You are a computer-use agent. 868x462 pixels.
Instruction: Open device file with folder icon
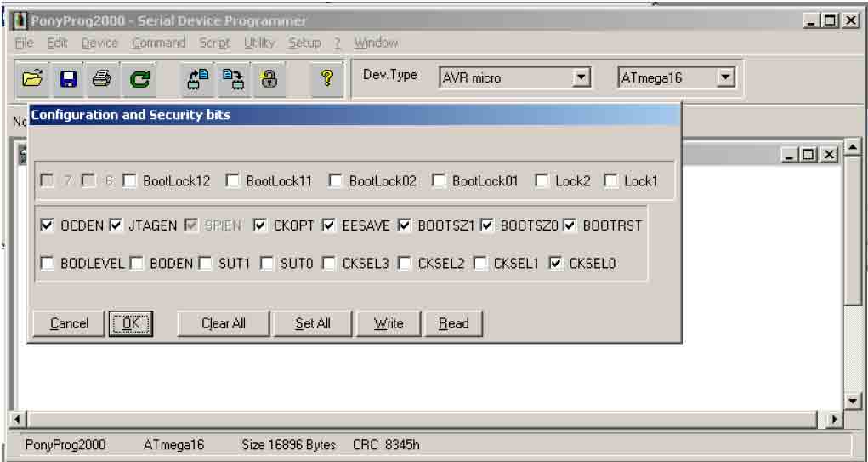32,79
